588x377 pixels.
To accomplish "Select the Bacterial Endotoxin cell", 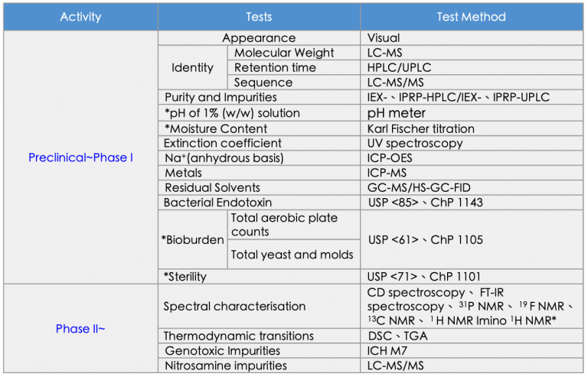I will (259, 203).
